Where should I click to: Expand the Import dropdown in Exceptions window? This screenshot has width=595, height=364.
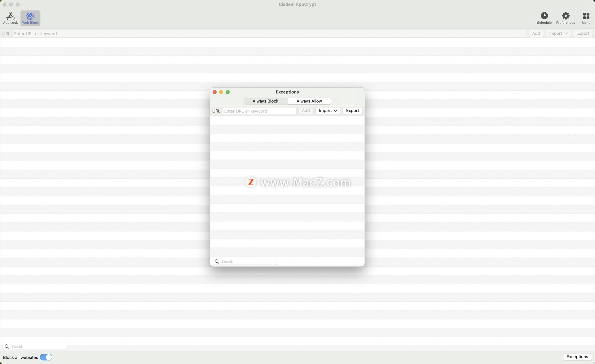tap(328, 111)
